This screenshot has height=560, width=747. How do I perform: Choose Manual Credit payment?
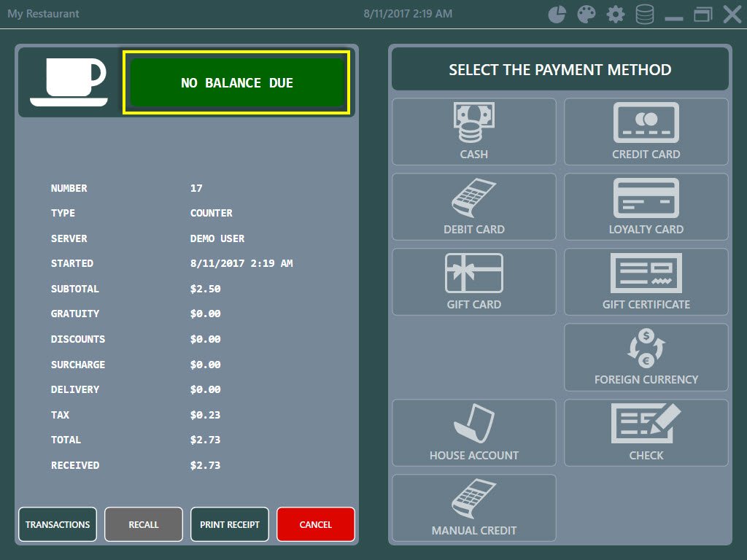(474, 507)
